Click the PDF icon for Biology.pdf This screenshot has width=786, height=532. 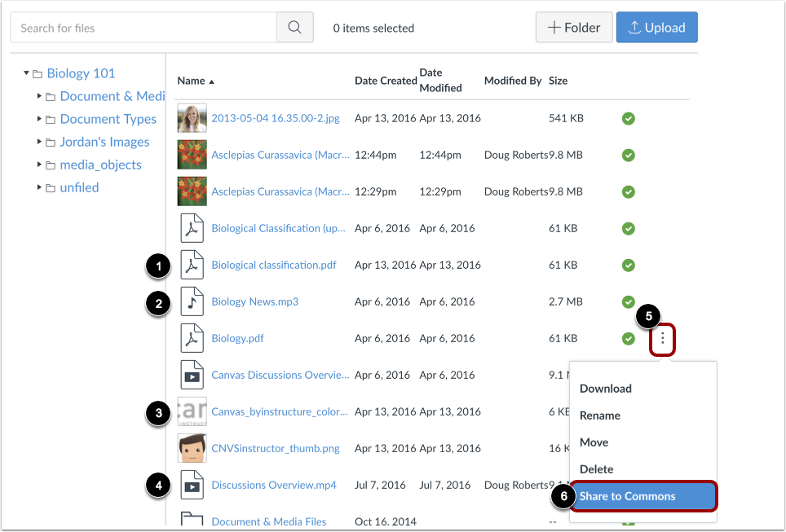pos(192,338)
